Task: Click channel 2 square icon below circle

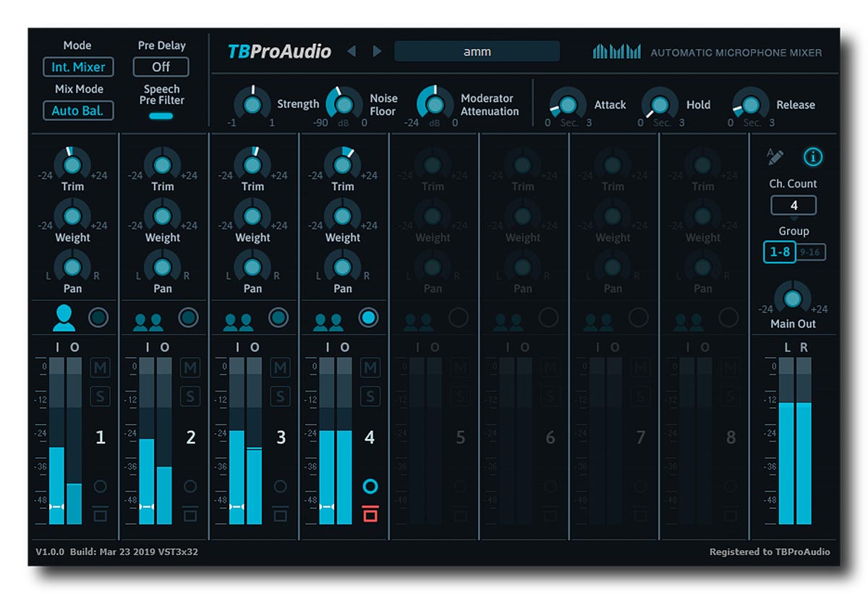Action: pos(190,514)
